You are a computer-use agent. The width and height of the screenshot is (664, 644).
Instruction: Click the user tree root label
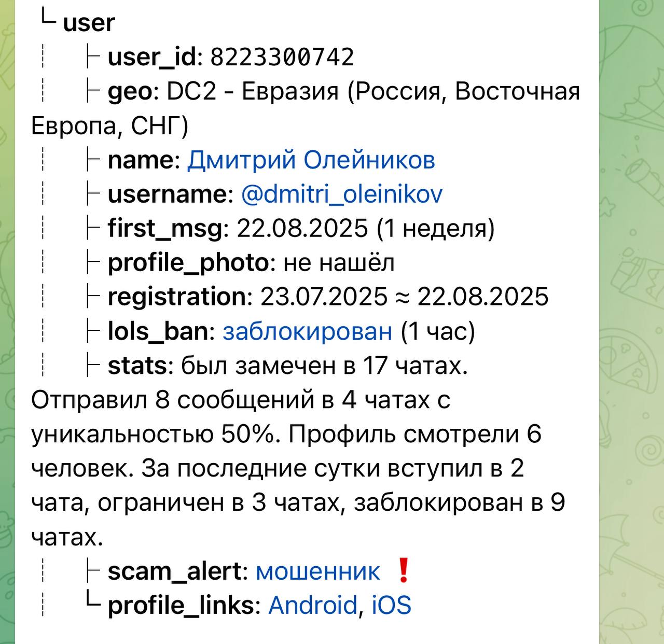click(x=89, y=23)
